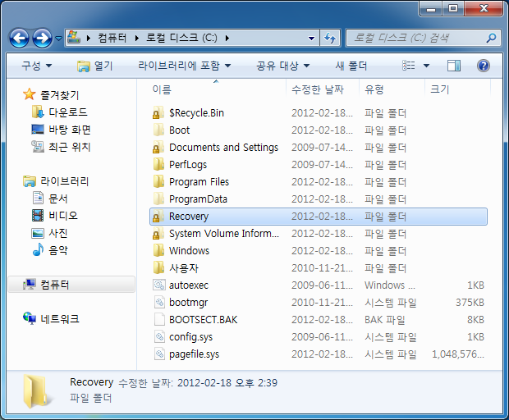Click the magnifier search icon
The image size is (509, 420).
click(x=491, y=39)
